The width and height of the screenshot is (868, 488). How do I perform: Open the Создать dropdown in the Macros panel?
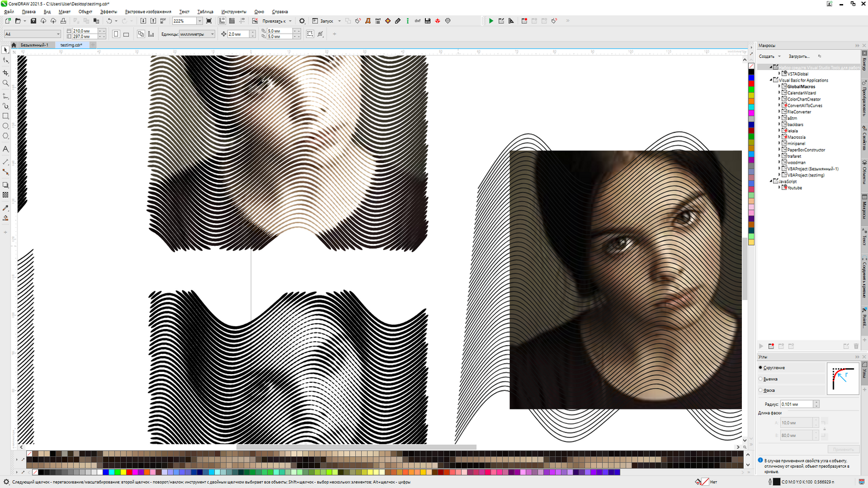pyautogui.click(x=770, y=57)
